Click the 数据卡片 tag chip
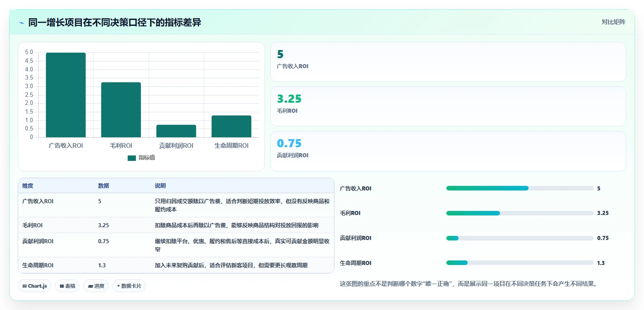This screenshot has height=310, width=644. pyautogui.click(x=129, y=286)
